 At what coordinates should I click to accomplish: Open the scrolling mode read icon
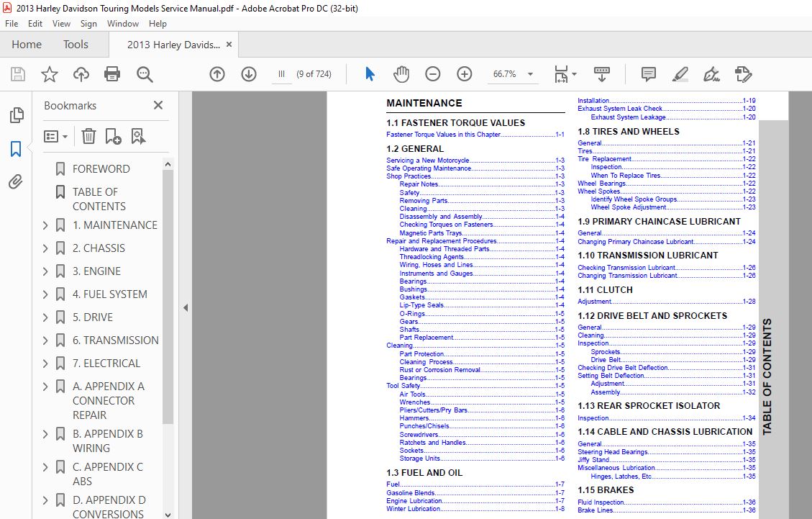click(x=602, y=74)
